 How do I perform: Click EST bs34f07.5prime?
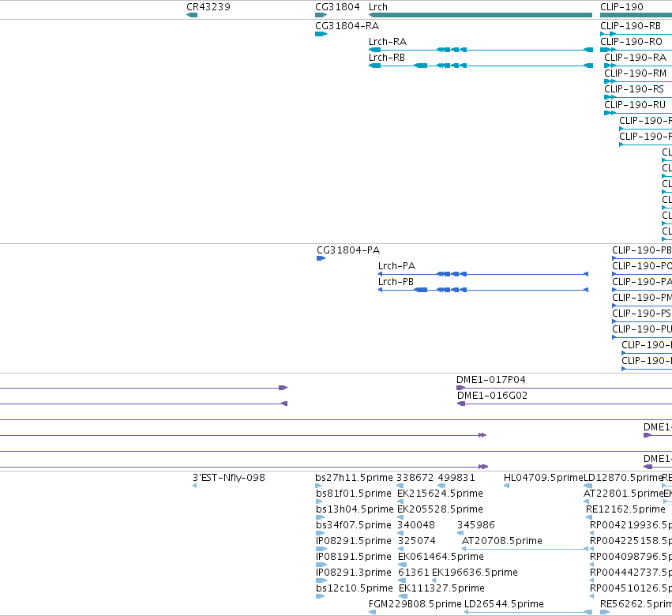[354, 525]
